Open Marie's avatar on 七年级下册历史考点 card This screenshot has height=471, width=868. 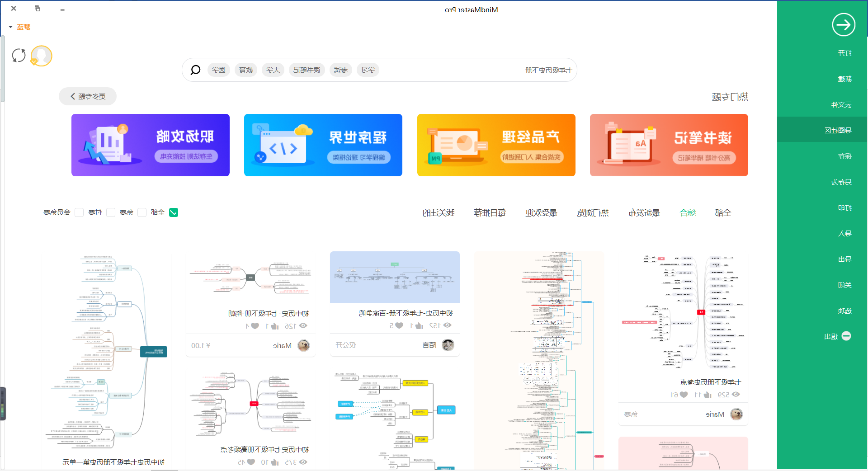736,414
